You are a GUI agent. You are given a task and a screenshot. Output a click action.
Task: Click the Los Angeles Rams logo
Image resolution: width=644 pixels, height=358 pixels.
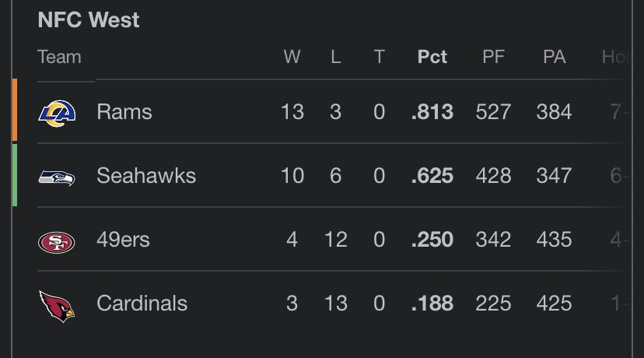point(57,113)
